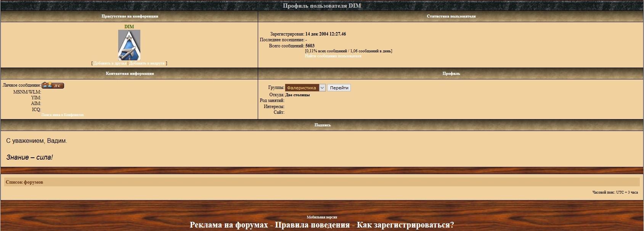Click the Профиль пользователя DIM title
This screenshot has height=231, width=644.
pos(322,6)
